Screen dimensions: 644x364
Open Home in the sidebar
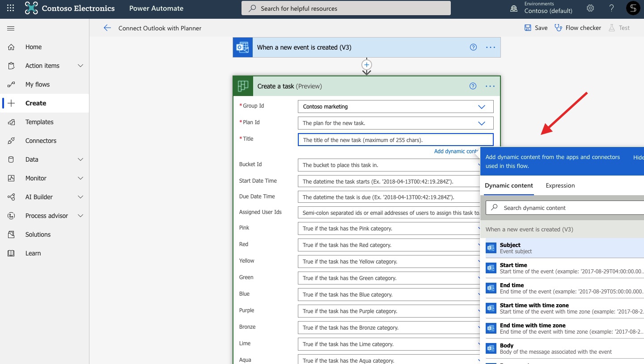coord(44,47)
